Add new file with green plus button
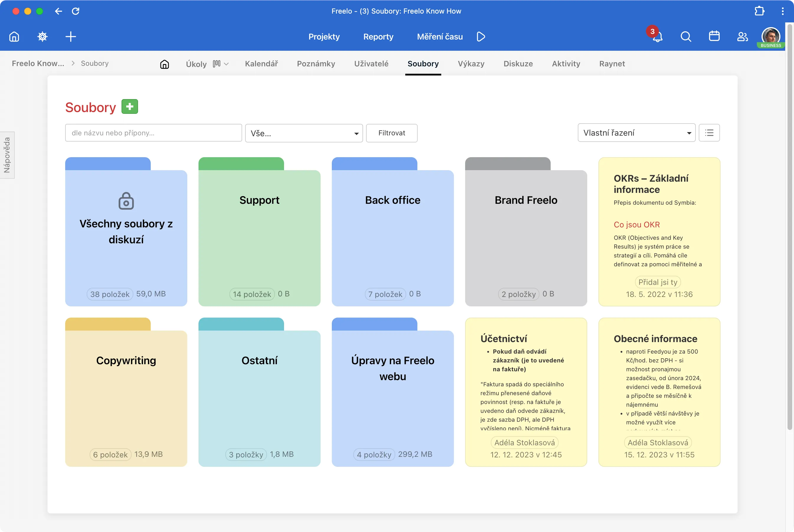 [129, 106]
